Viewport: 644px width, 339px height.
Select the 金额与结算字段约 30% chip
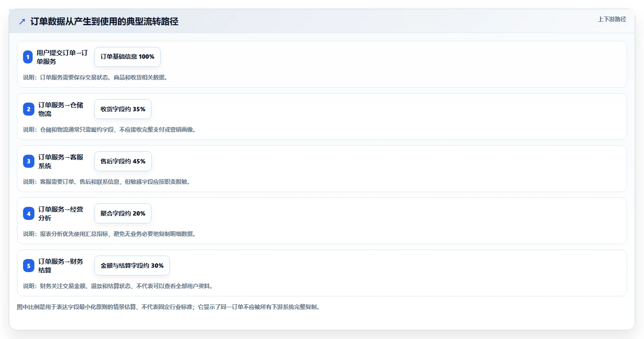point(132,266)
